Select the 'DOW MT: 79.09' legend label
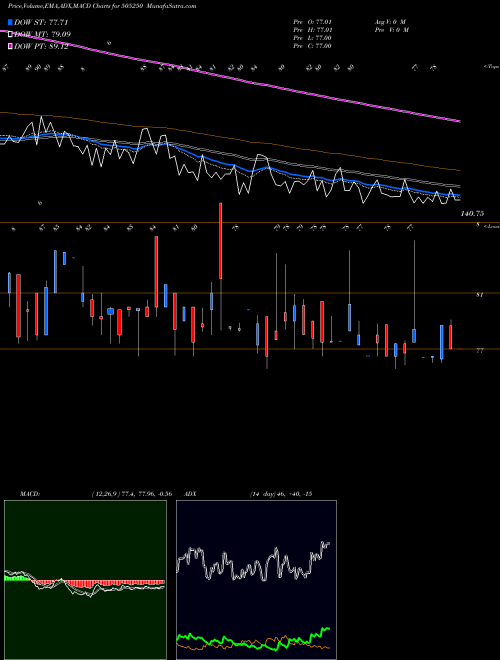Viewport: 500px width, 660px height. [42, 35]
